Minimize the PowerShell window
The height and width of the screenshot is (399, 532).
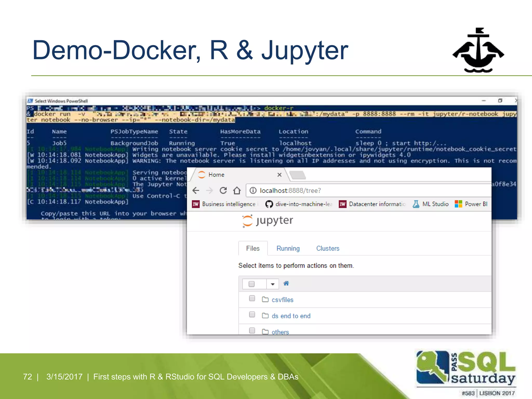(x=484, y=101)
